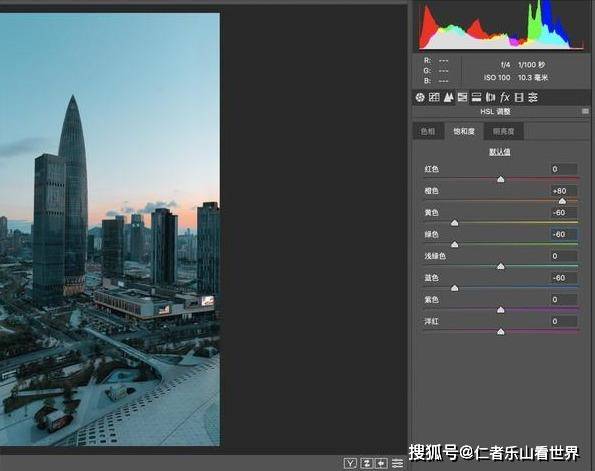Cycle the Y before/after view mode
This screenshot has width=595, height=471.
(350, 463)
